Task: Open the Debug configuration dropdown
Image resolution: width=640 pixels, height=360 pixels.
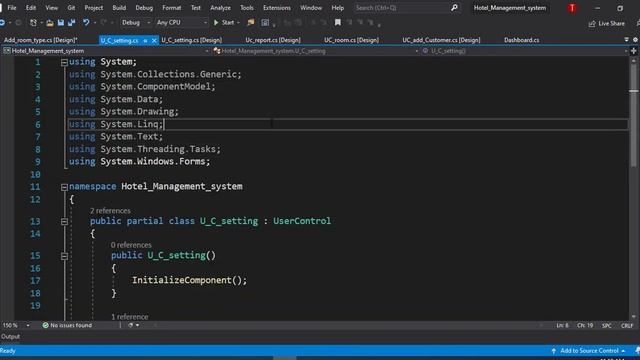Action: [136, 23]
